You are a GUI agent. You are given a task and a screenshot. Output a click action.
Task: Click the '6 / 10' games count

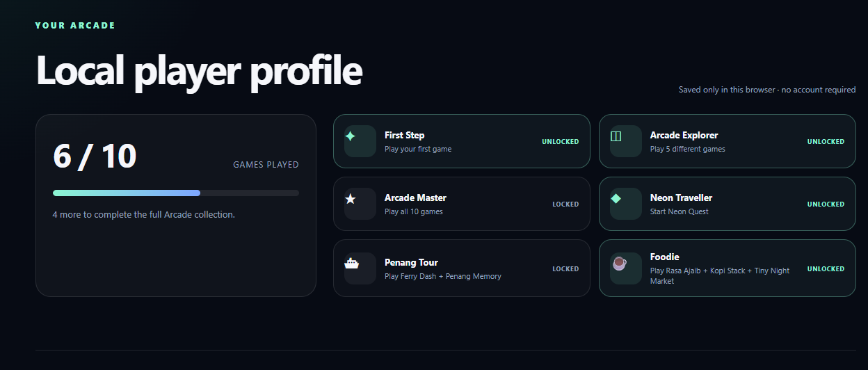(x=95, y=156)
